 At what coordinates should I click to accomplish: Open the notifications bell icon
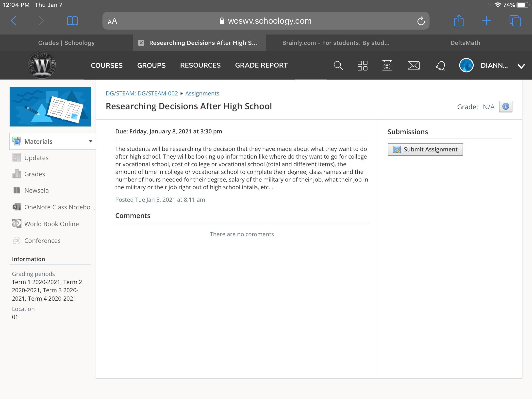point(440,66)
